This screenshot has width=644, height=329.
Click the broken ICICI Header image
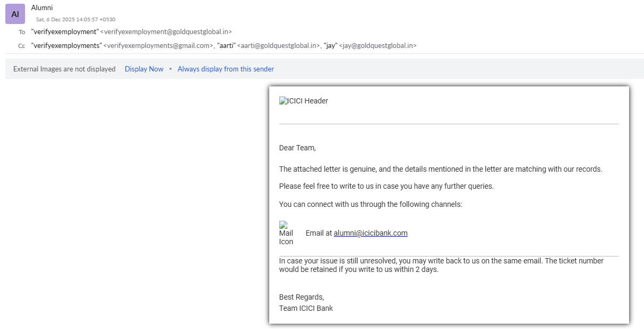coord(303,101)
